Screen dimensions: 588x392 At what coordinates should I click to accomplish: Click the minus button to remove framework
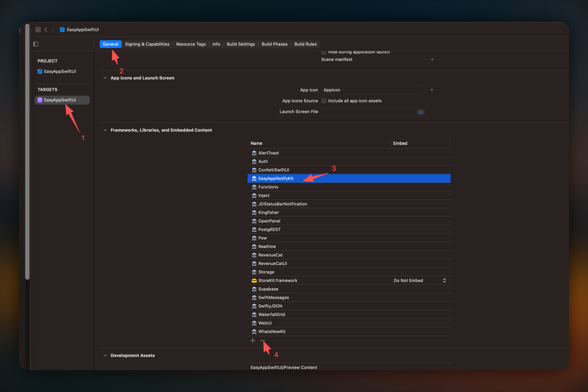(x=262, y=340)
